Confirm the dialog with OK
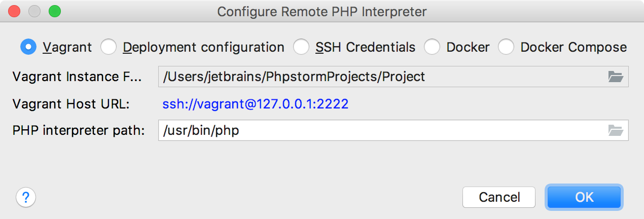This screenshot has width=644, height=219. 584,197
